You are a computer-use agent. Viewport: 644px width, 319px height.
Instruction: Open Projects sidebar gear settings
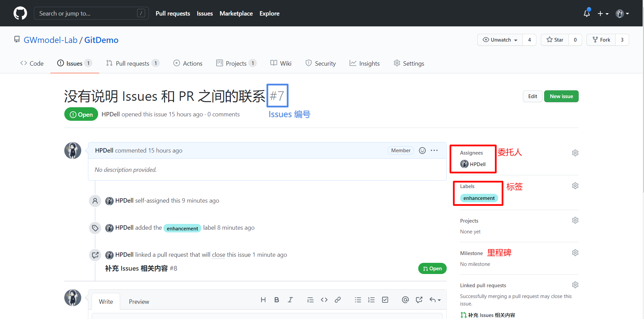click(x=575, y=220)
